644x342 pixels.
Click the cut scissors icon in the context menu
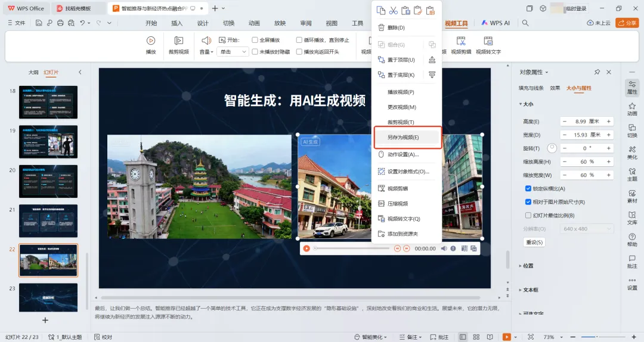click(x=393, y=10)
